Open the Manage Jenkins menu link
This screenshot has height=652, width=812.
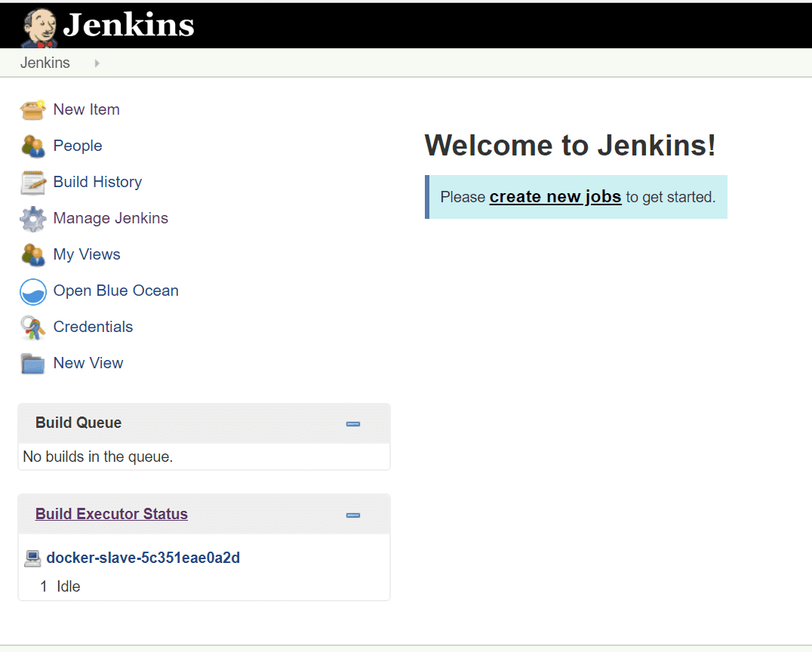pyautogui.click(x=110, y=219)
